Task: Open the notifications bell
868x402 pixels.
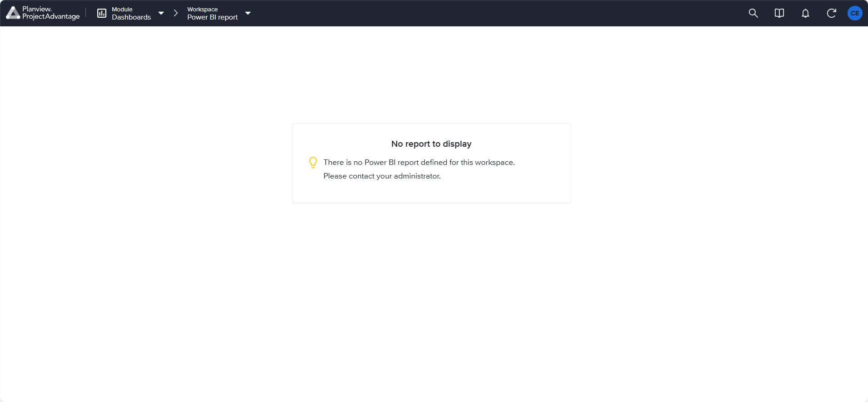Action: pos(805,13)
